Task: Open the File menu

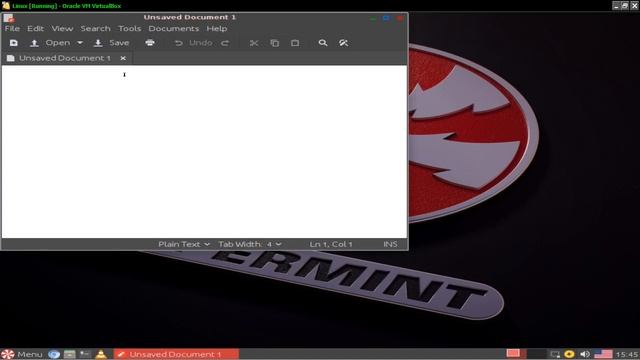Action: 12,29
